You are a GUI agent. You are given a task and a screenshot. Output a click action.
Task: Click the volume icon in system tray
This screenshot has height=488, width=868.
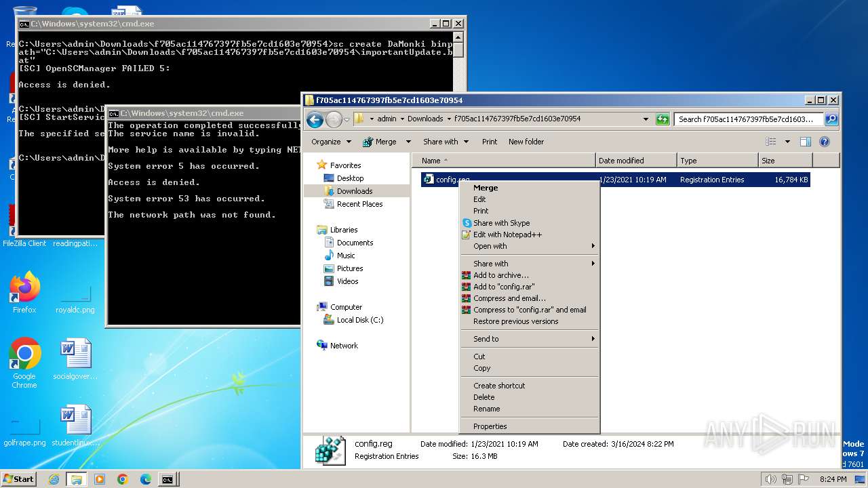coord(771,479)
